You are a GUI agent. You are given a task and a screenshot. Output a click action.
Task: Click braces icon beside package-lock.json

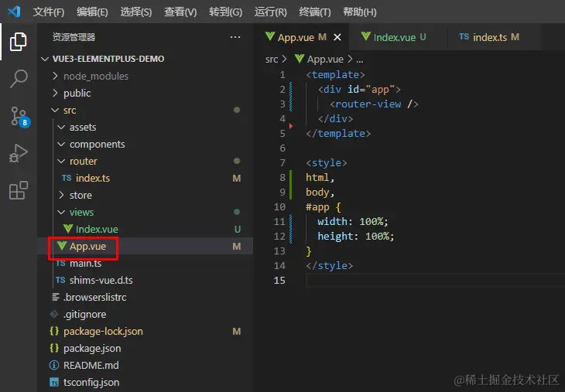54,331
